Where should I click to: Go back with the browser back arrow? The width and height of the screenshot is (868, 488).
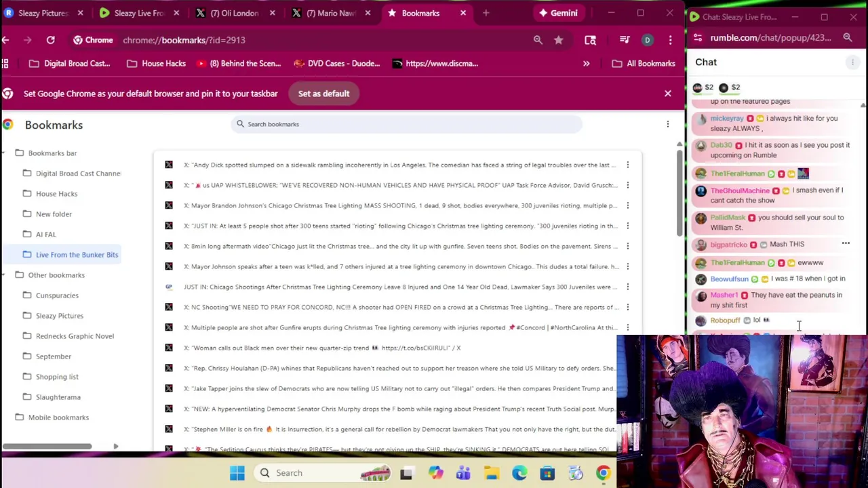coord(5,40)
